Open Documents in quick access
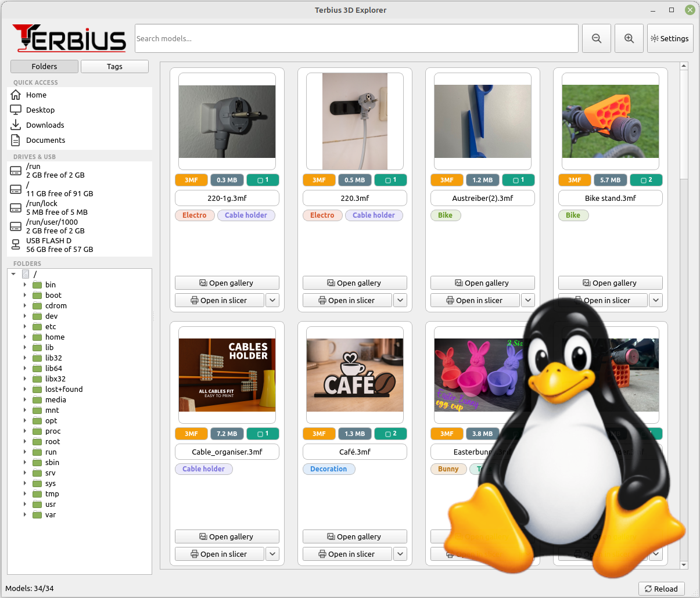 [80, 140]
